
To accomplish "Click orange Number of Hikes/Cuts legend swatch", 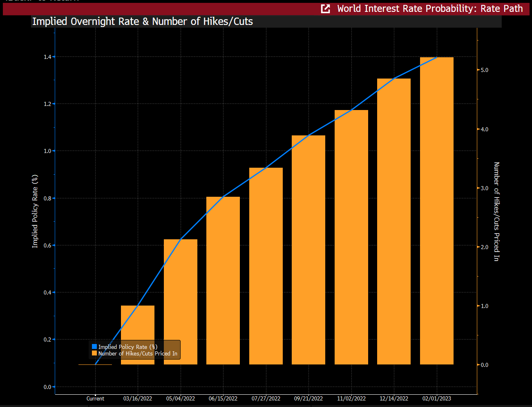I will pyautogui.click(x=94, y=353).
